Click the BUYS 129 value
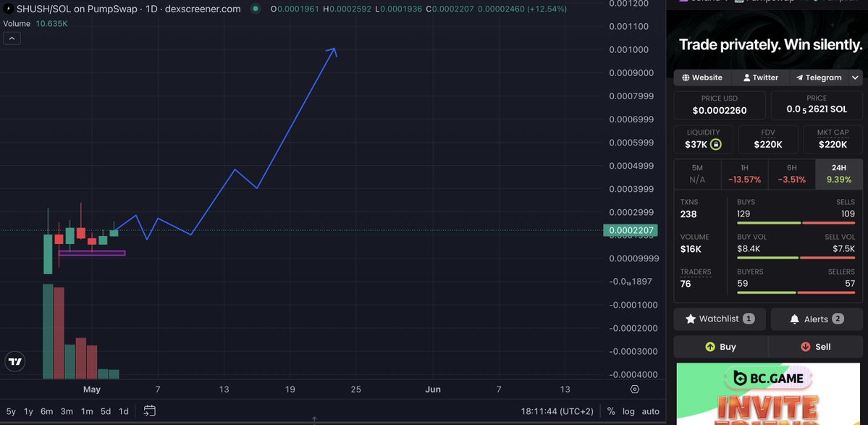 click(x=744, y=214)
